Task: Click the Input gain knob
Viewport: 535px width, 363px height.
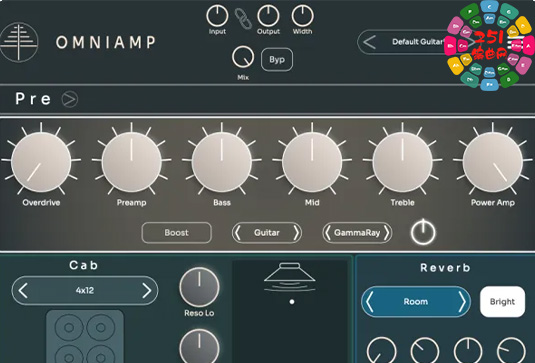Action: click(x=217, y=16)
